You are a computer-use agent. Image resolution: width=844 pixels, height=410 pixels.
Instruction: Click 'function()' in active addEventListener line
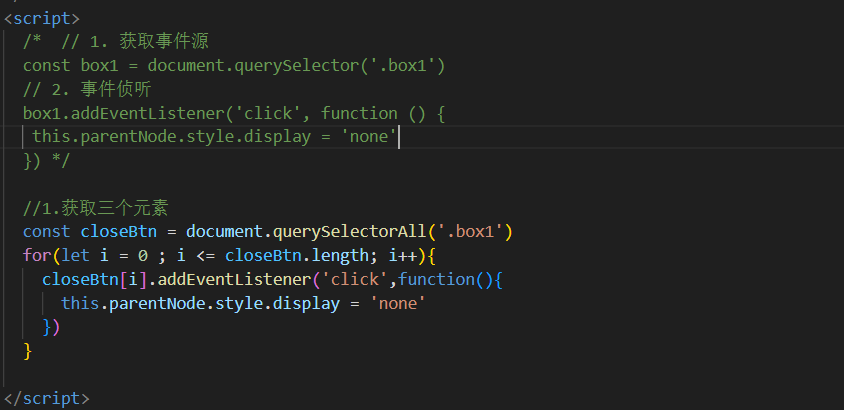[445, 279]
